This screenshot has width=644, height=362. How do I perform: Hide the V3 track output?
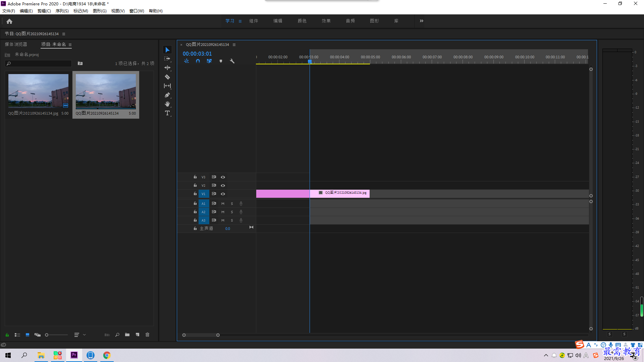coord(223,177)
